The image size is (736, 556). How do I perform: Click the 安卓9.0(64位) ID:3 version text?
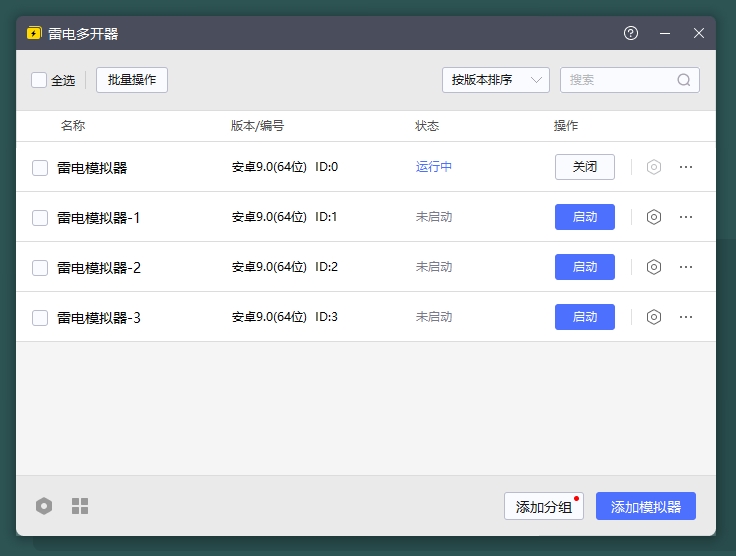coord(285,317)
